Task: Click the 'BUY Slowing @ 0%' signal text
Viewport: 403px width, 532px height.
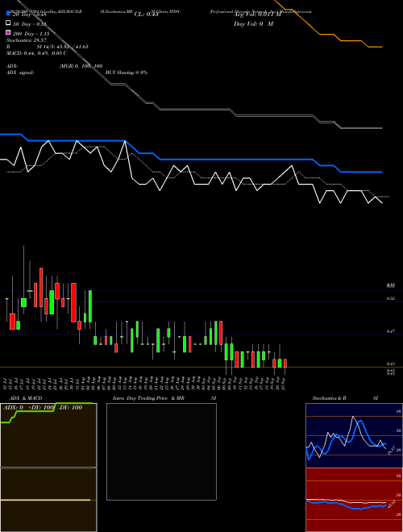Action: click(127, 73)
